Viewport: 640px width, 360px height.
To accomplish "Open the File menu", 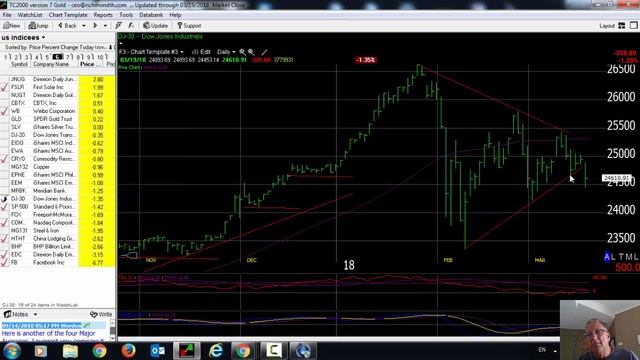I will click(7, 15).
